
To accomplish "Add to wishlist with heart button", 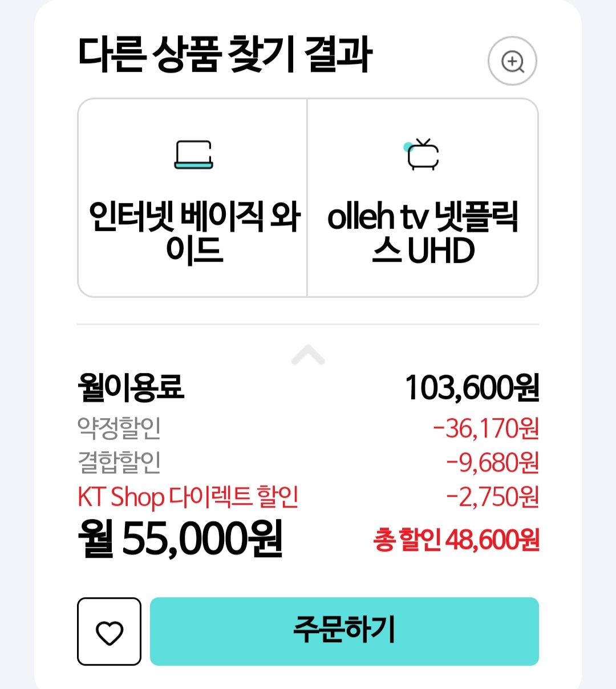I will (109, 631).
